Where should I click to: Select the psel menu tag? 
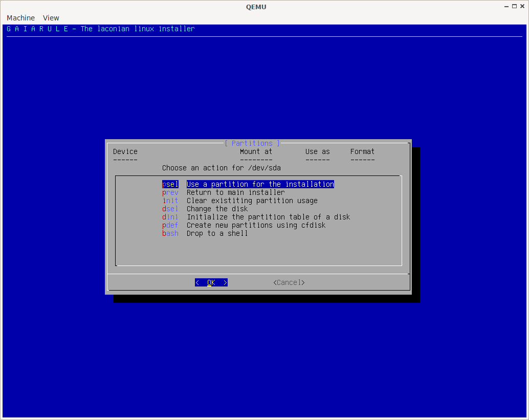pyautogui.click(x=170, y=184)
